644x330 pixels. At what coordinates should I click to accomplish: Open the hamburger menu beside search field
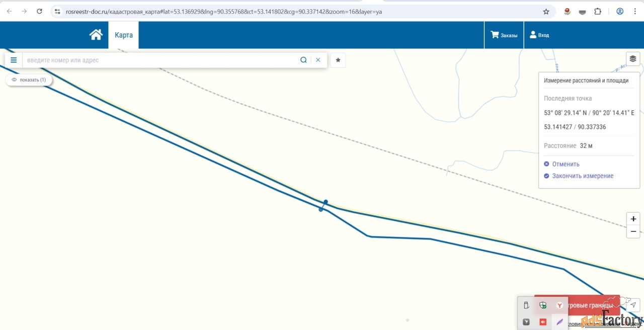pyautogui.click(x=14, y=60)
